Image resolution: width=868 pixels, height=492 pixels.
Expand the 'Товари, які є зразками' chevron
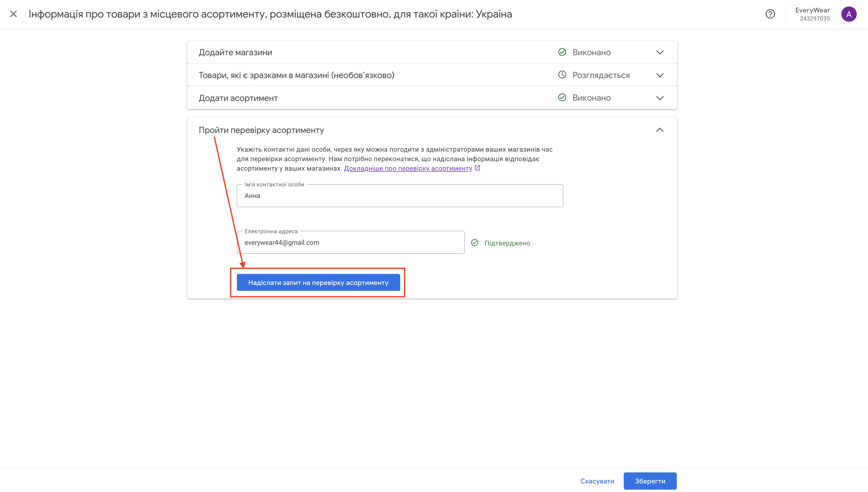tap(660, 75)
